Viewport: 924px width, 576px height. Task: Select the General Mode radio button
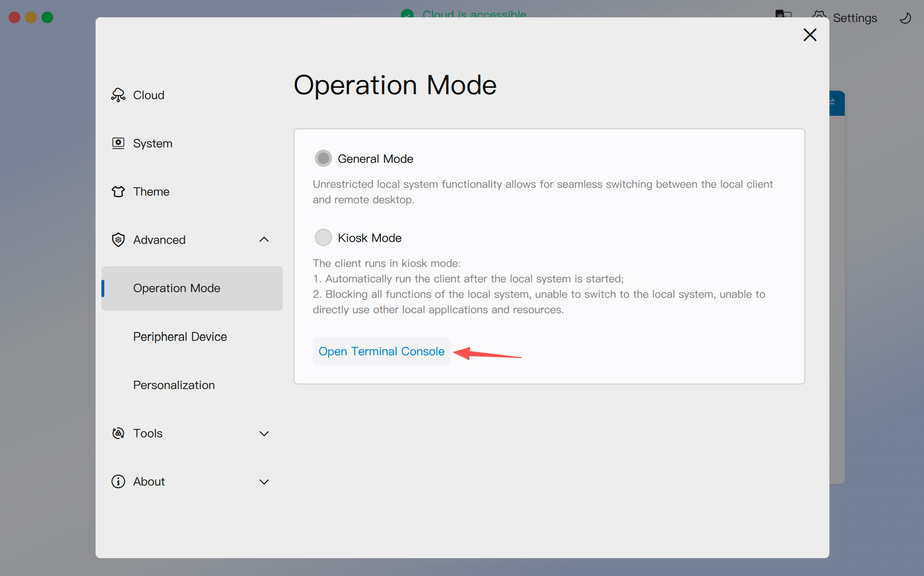(323, 158)
